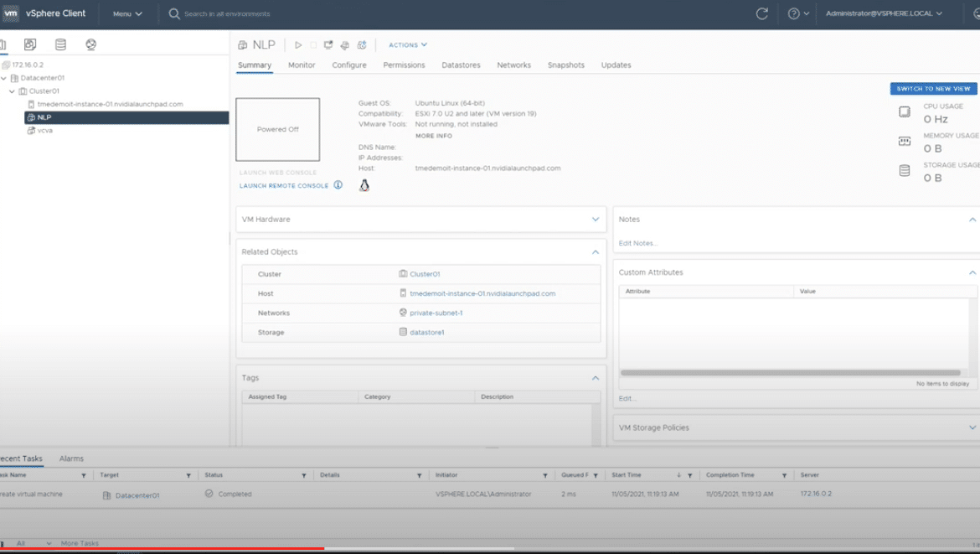Open the Administrator@VSPHERE.LOCAL user dropdown
The image size is (980, 554).
884,13
